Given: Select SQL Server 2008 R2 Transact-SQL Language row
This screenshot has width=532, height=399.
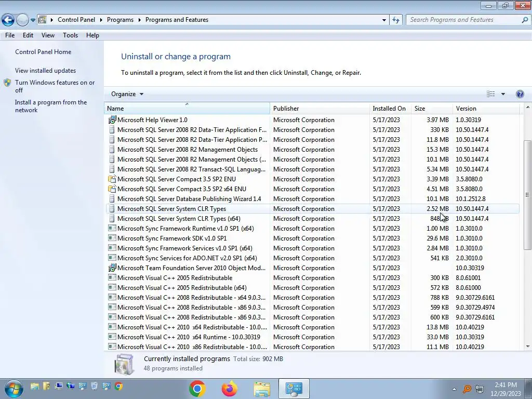Looking at the screenshot, I should (x=312, y=169).
